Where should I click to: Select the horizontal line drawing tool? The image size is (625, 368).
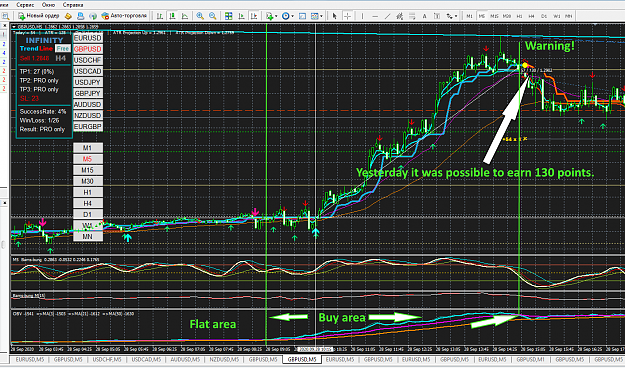[x=375, y=16]
